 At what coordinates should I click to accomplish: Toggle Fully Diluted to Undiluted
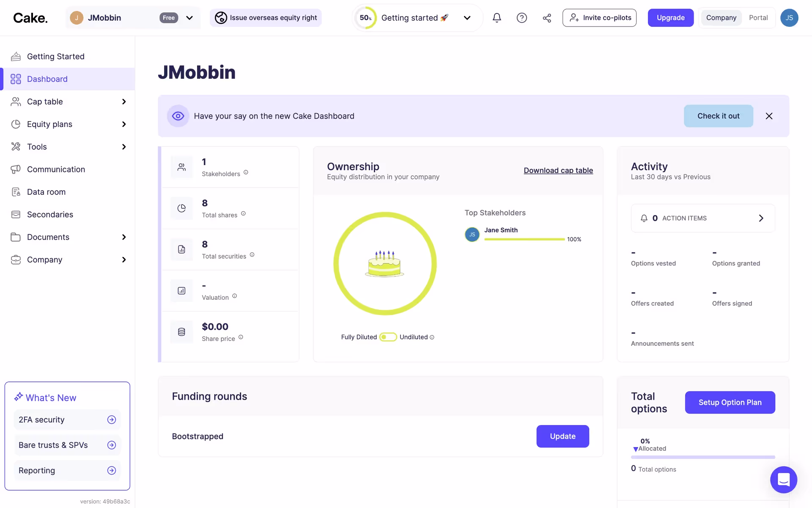(x=388, y=337)
